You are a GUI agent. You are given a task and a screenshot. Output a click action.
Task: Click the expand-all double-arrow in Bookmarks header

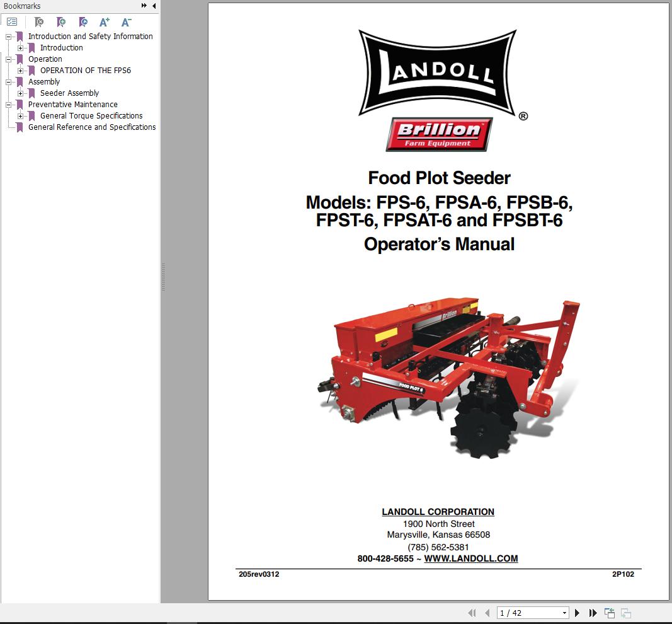pos(142,6)
